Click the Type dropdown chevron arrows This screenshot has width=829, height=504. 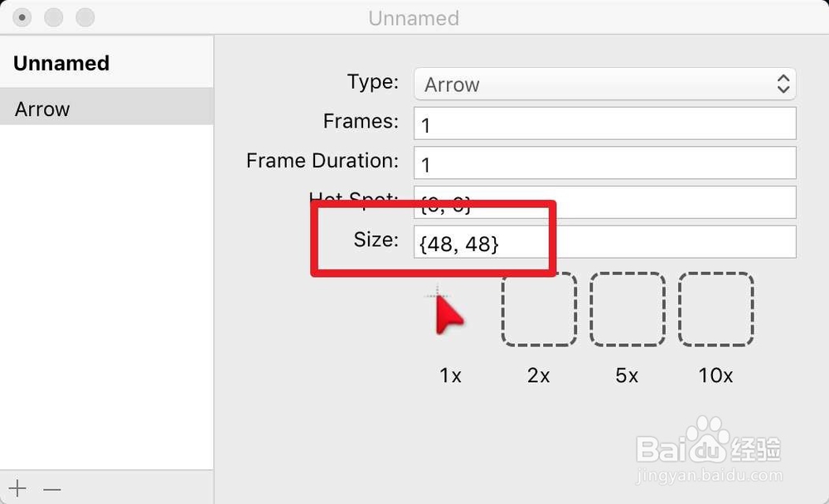click(783, 84)
